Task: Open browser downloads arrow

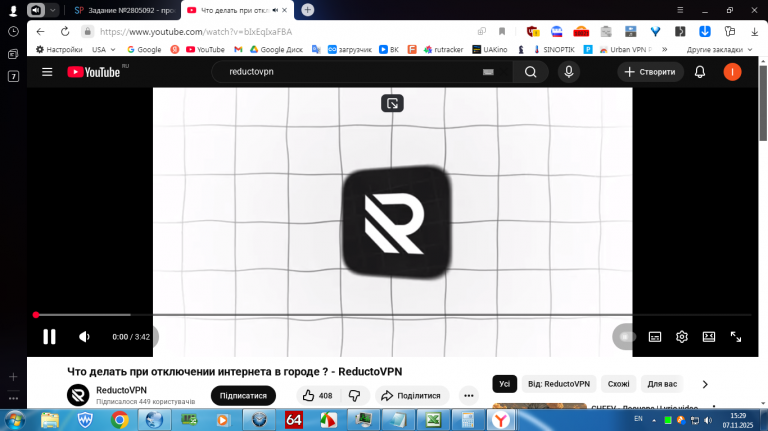Action: (x=754, y=31)
